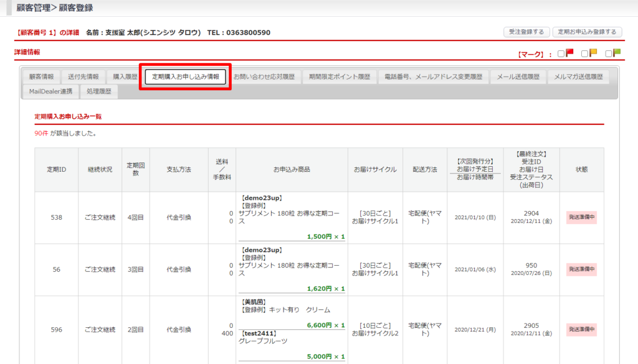The width and height of the screenshot is (638, 364).
Task: Switch to the MailDealer連携 tab
Action: 50,91
